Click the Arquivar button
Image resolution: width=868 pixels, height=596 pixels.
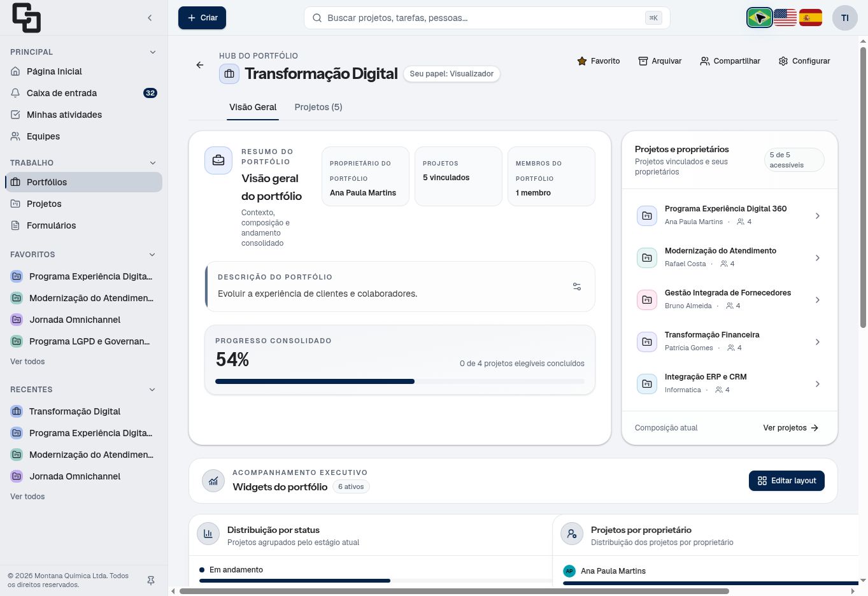[x=660, y=61]
